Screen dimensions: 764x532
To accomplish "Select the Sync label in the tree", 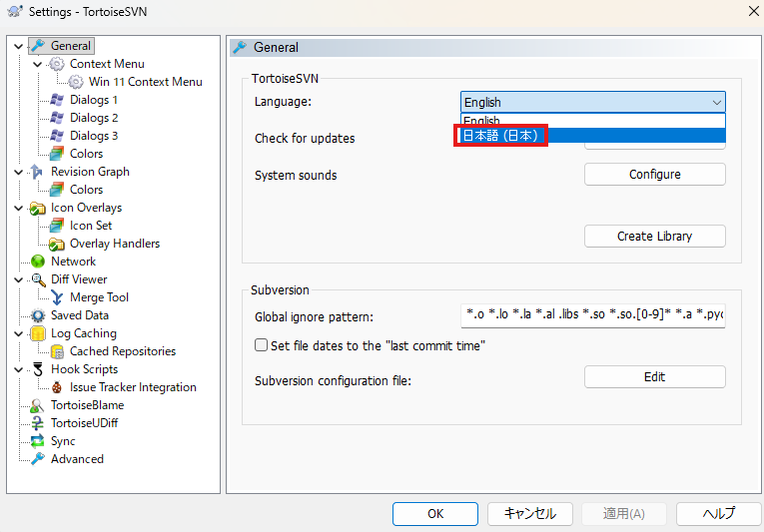I will click(x=63, y=441).
